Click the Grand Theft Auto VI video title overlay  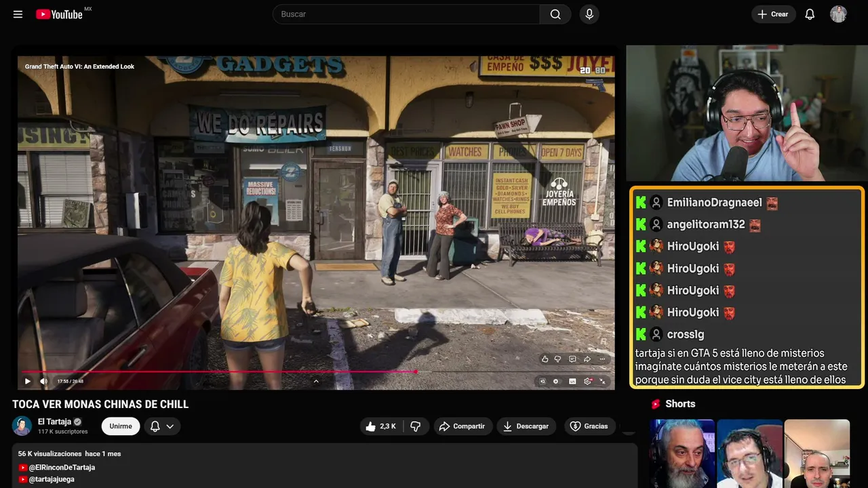pos(79,66)
